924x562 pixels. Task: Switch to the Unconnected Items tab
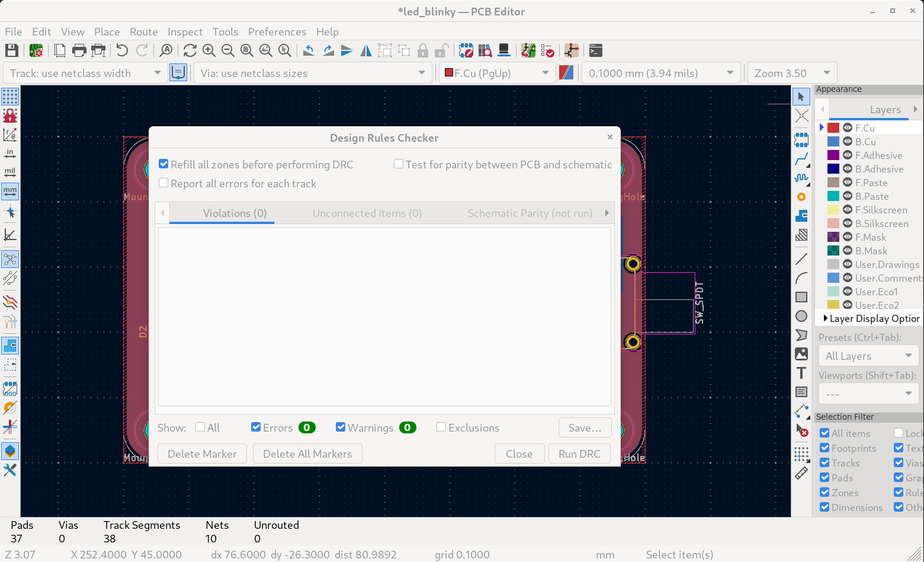point(367,213)
